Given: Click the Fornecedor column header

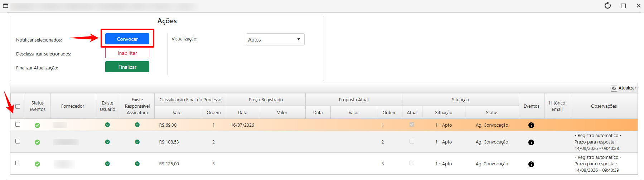Looking at the screenshot, I should pyautogui.click(x=73, y=106).
